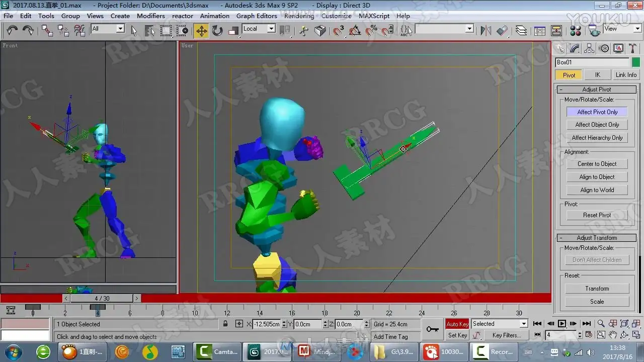Select the Move tool in toolbar
This screenshot has height=362, width=644.
tap(201, 31)
